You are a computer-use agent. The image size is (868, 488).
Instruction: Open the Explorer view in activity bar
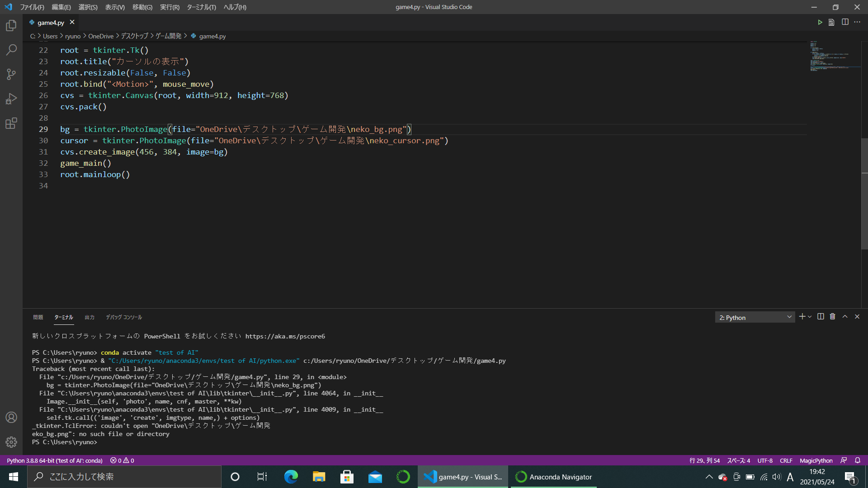coord(11,26)
